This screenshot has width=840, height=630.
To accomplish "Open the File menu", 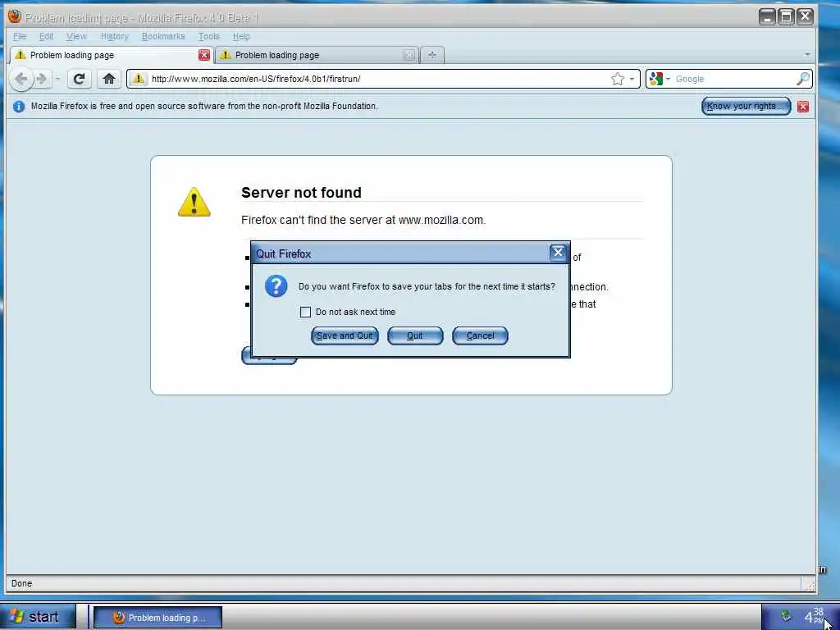I will point(20,36).
